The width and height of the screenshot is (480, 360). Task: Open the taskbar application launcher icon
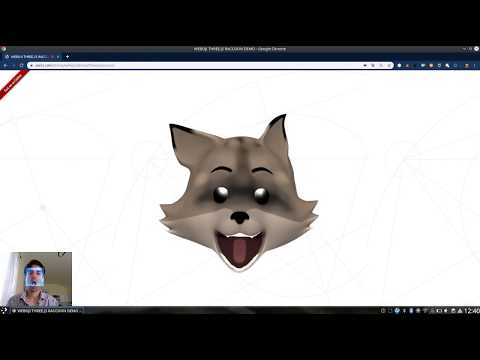(4, 310)
